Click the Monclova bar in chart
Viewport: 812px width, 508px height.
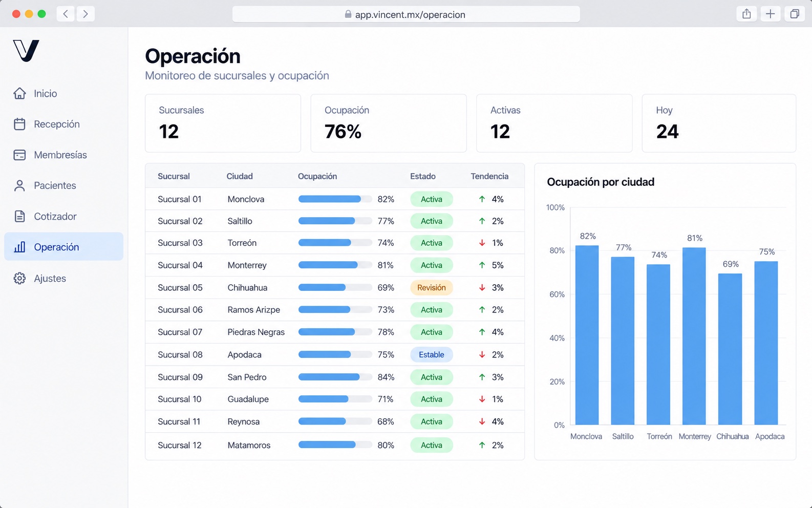587,335
